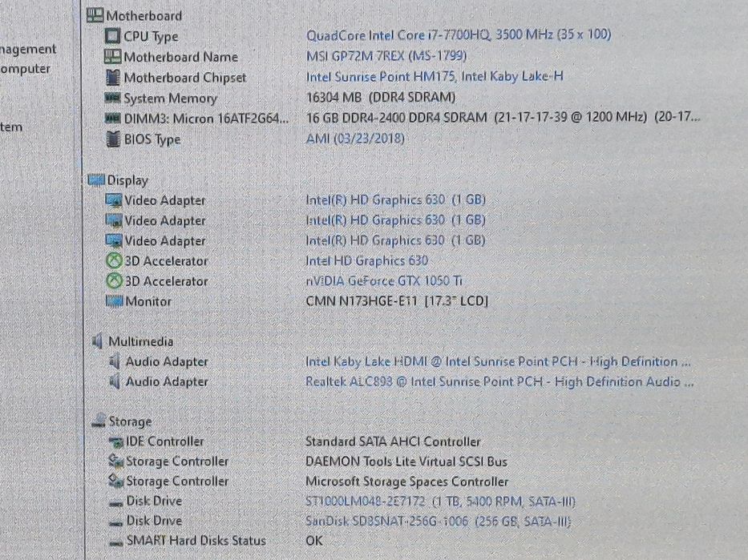The height and width of the screenshot is (560, 748).
Task: Open the QuadCore Intel Core i7-7700HQ link
Action: [459, 34]
